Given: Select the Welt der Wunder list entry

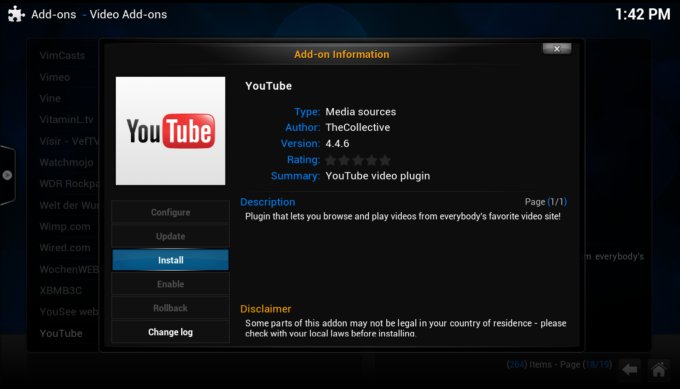Looking at the screenshot, I should [x=69, y=205].
